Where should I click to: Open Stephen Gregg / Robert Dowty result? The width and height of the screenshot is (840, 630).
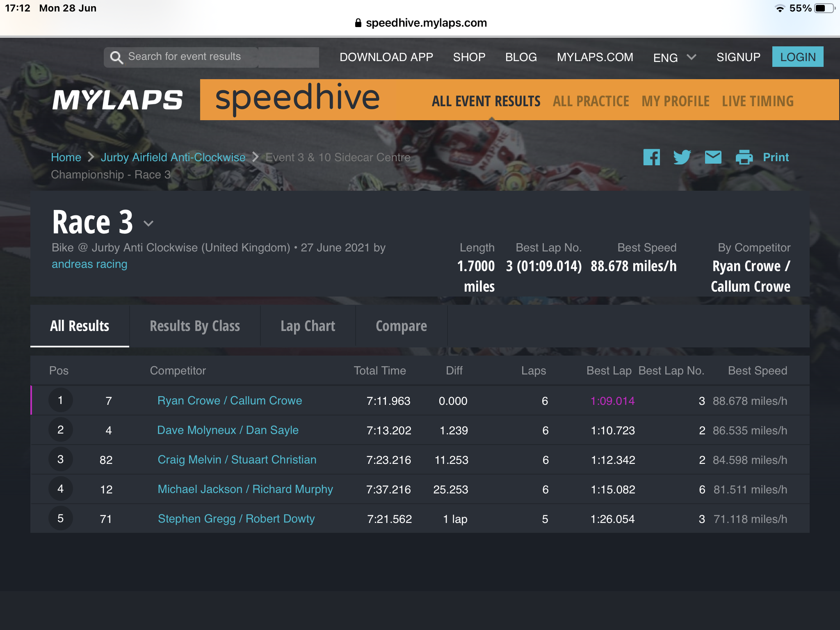click(236, 519)
